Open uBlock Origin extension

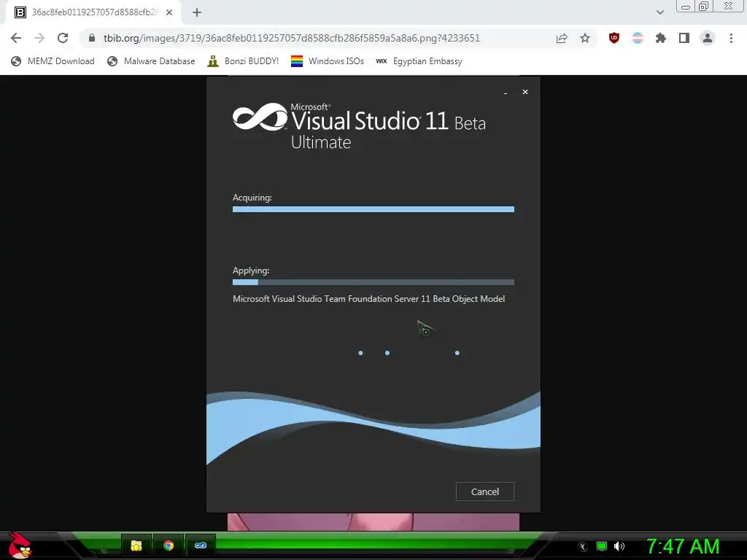pyautogui.click(x=614, y=38)
